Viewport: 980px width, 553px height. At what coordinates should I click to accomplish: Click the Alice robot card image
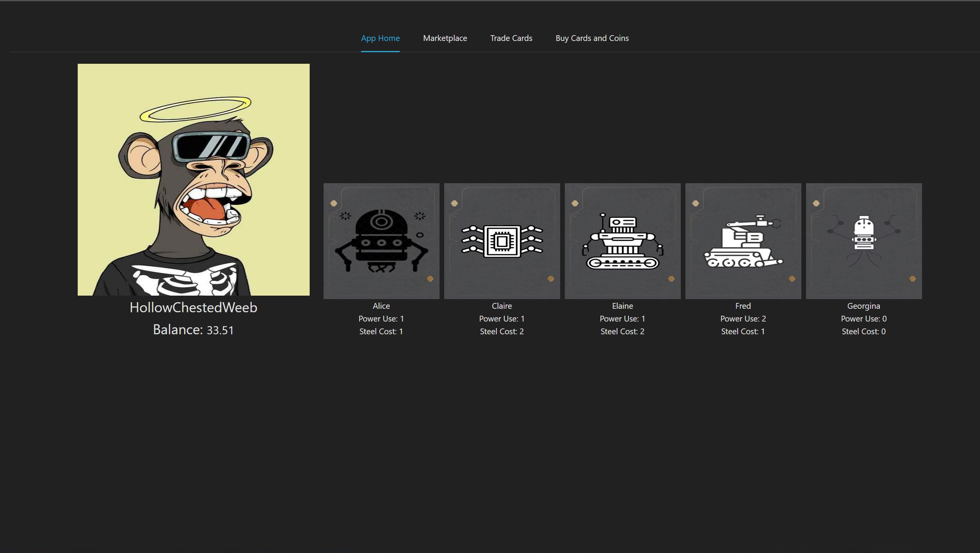tap(381, 241)
